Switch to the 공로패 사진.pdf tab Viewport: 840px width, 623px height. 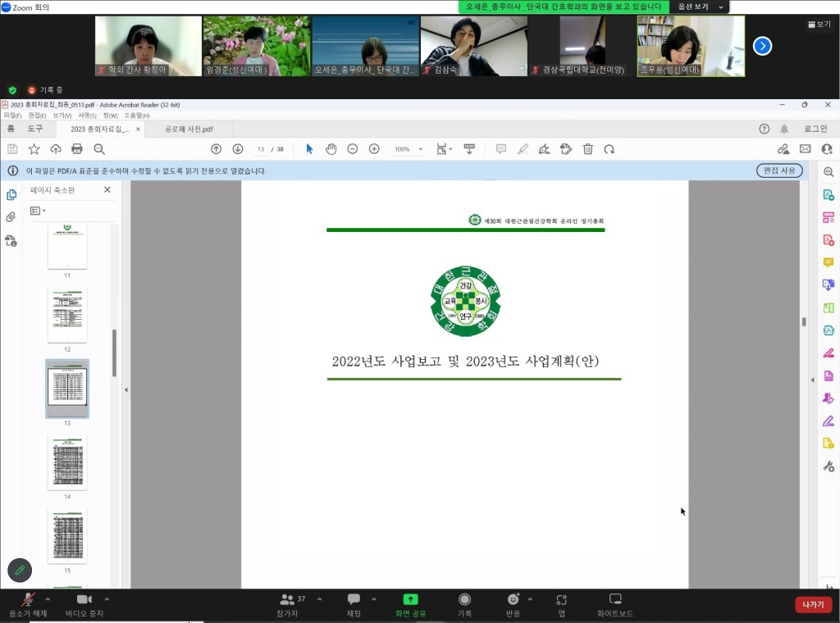coord(189,129)
